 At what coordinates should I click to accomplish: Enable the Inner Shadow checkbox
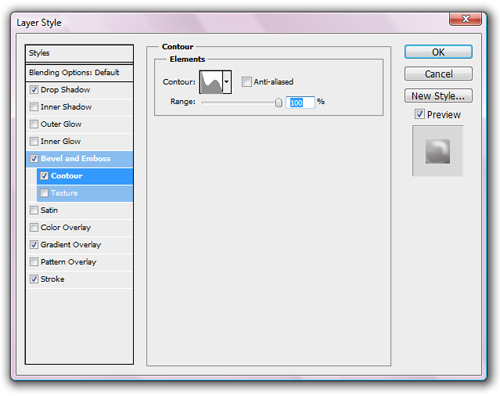point(34,107)
